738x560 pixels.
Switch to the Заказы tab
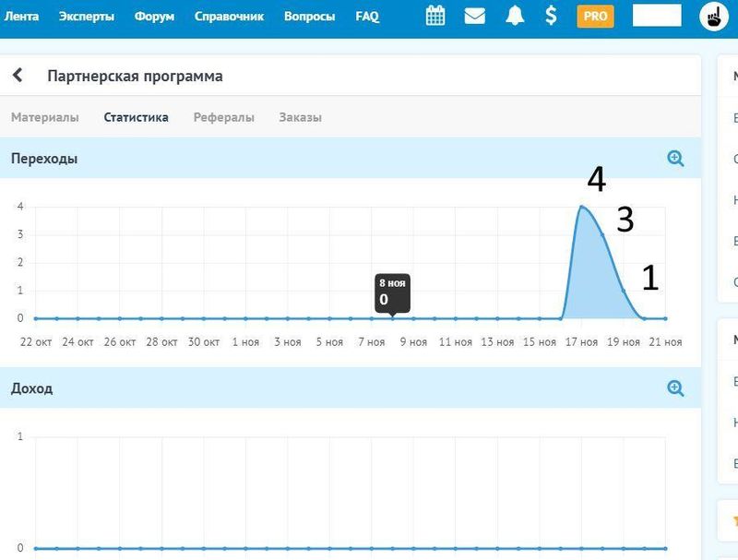pos(300,117)
